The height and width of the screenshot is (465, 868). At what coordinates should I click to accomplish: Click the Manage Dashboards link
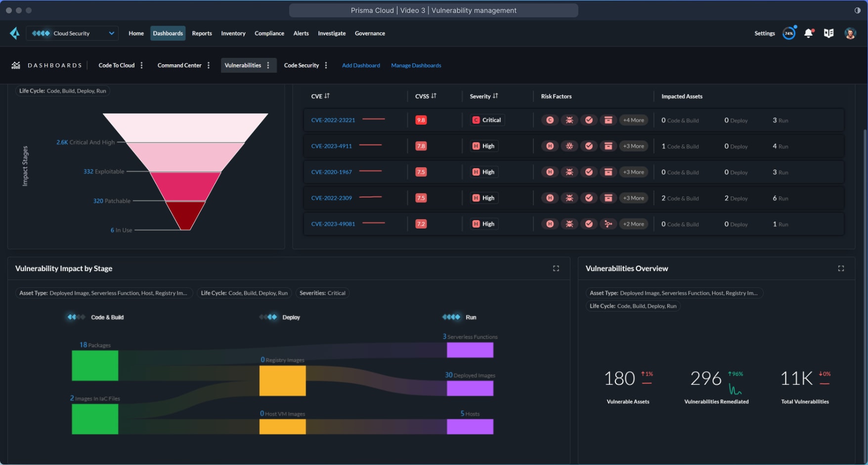(x=416, y=65)
